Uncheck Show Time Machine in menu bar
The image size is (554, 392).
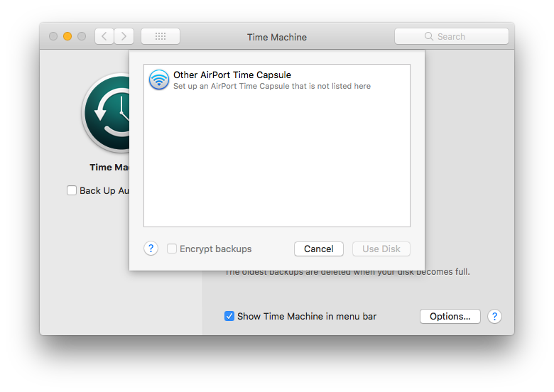tap(229, 316)
